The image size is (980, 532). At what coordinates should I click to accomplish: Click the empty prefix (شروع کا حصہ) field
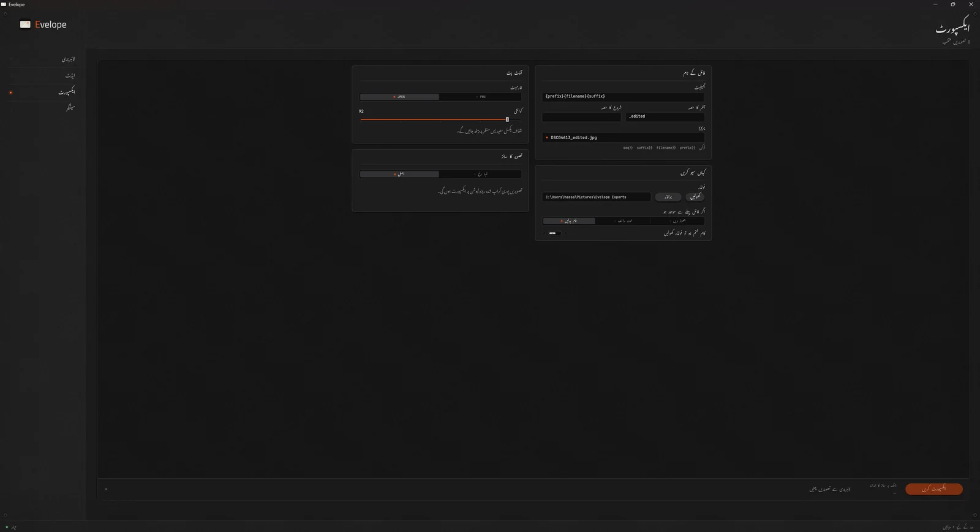(x=581, y=116)
